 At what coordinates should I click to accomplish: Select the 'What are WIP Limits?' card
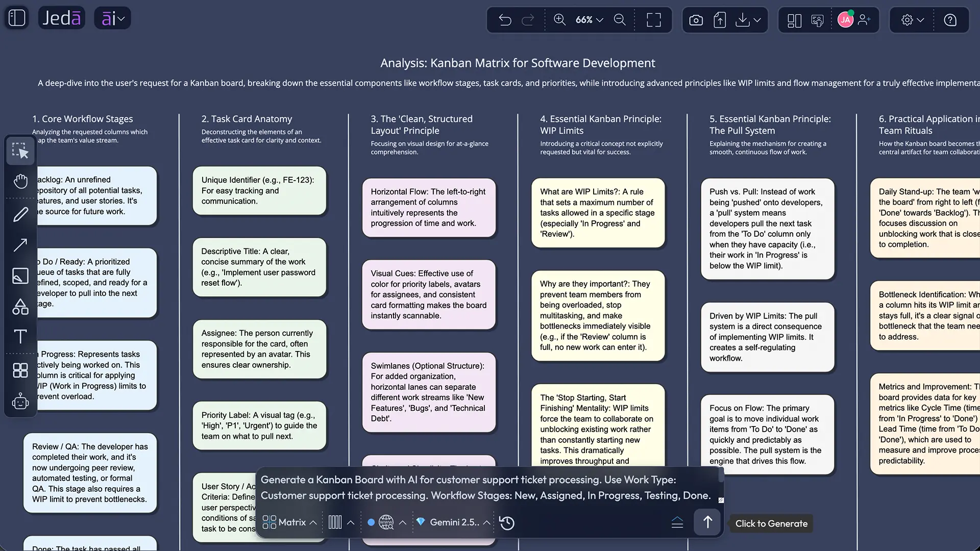[598, 213]
